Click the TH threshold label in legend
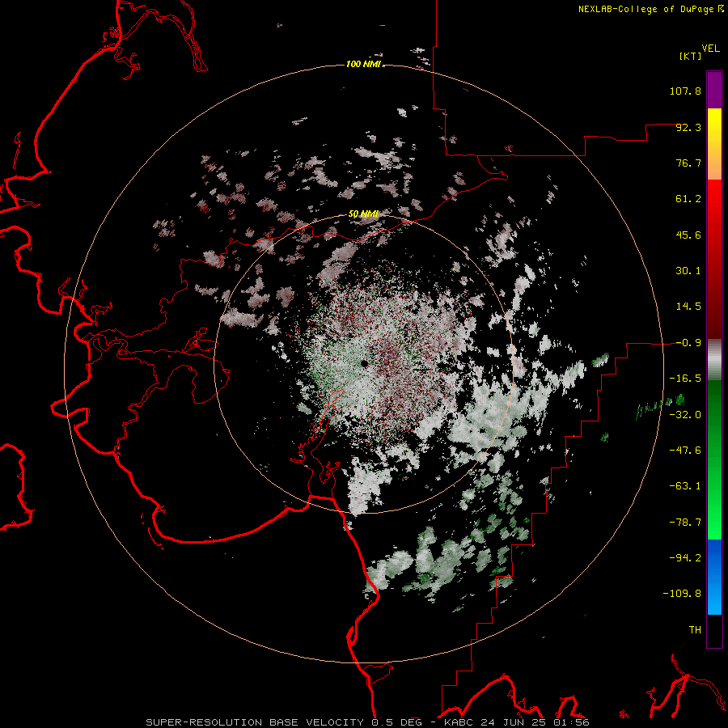This screenshot has height=728, width=728. [x=695, y=630]
